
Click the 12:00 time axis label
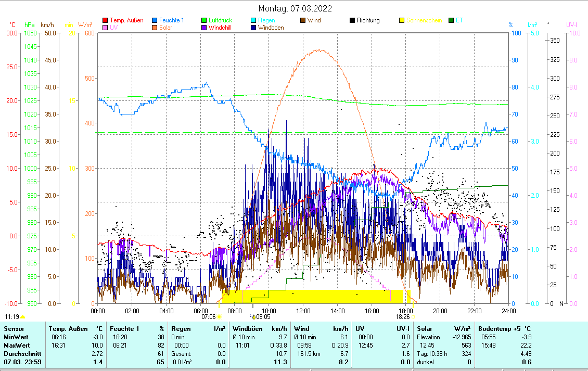(x=303, y=311)
